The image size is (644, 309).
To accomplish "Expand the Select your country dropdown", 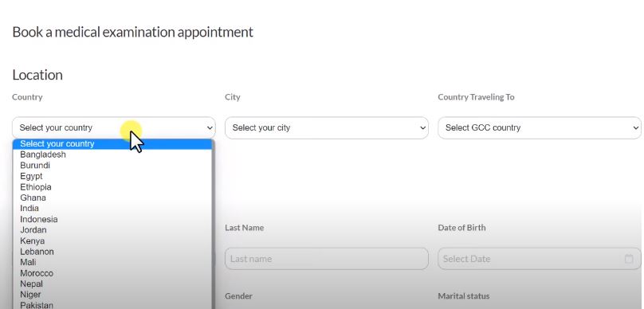I will click(114, 127).
